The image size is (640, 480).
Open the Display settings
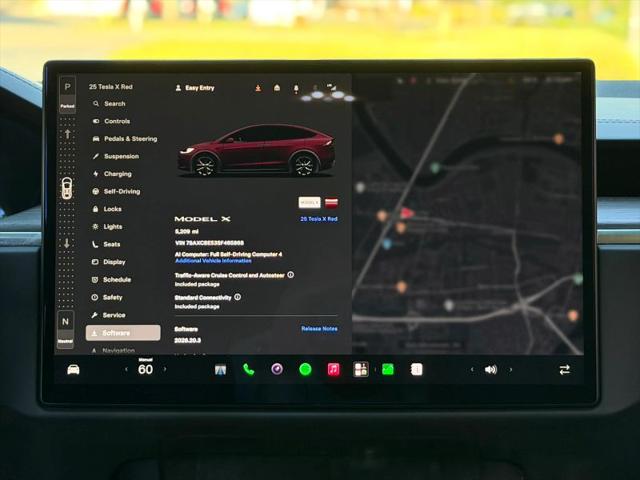click(109, 262)
